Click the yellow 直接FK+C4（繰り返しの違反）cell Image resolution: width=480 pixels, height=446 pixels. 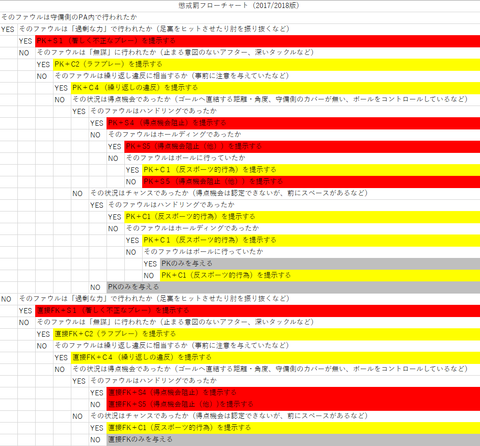pos(275,357)
